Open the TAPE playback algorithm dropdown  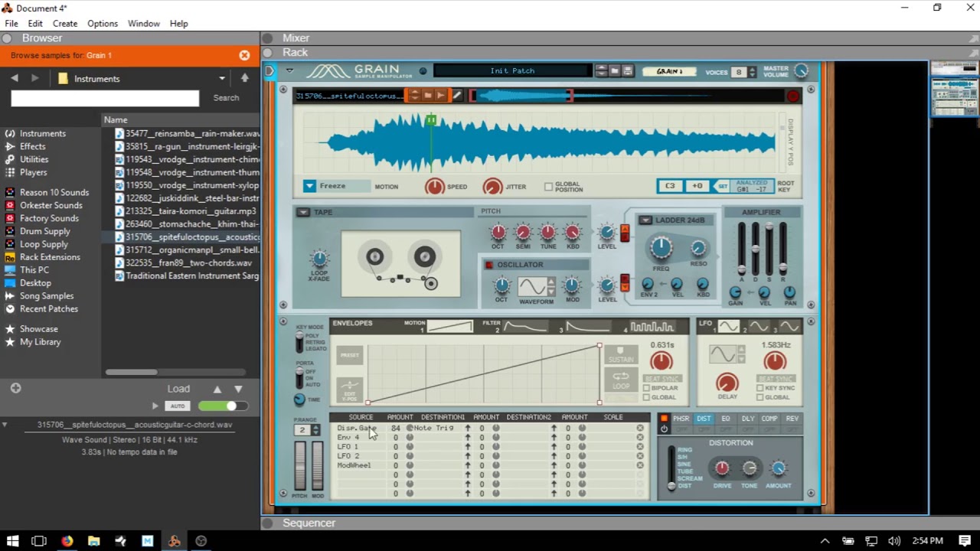tap(303, 212)
